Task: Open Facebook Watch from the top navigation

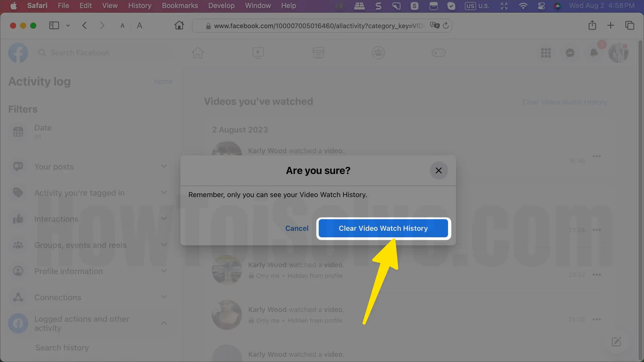Action: pyautogui.click(x=258, y=53)
